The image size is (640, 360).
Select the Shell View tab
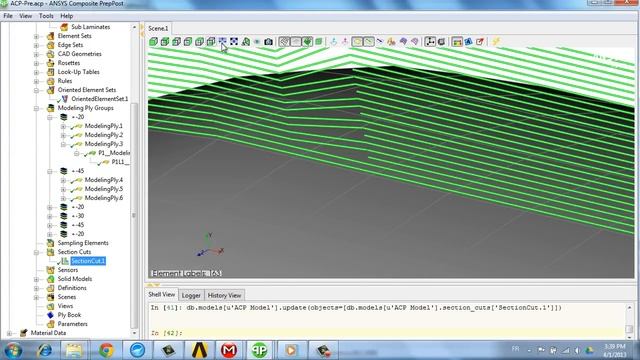[162, 294]
